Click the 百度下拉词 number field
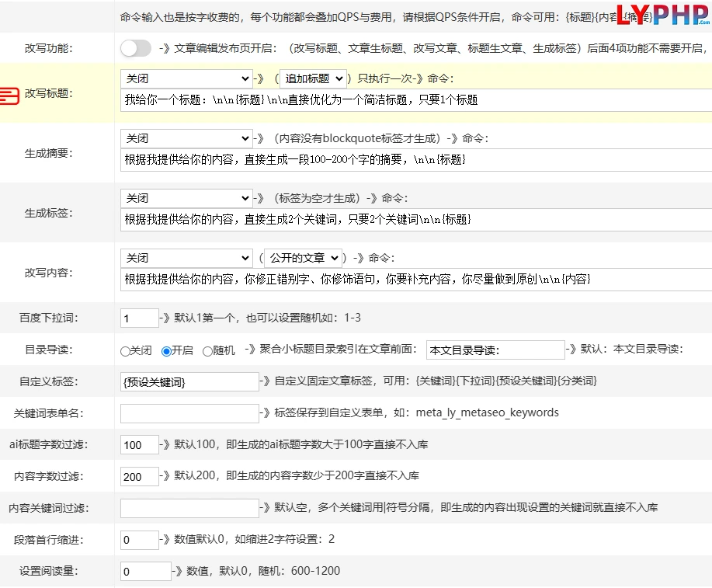 [140, 318]
